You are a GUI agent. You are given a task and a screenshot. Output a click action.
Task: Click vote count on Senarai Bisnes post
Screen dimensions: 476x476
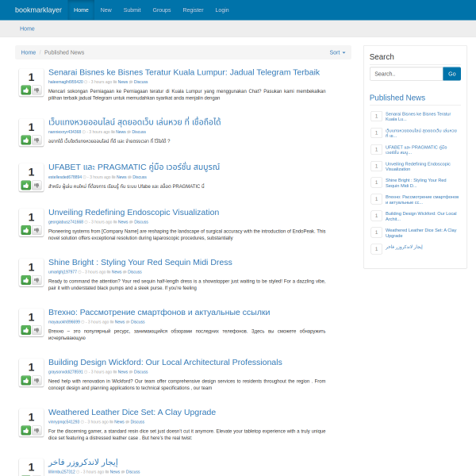tap(31, 77)
